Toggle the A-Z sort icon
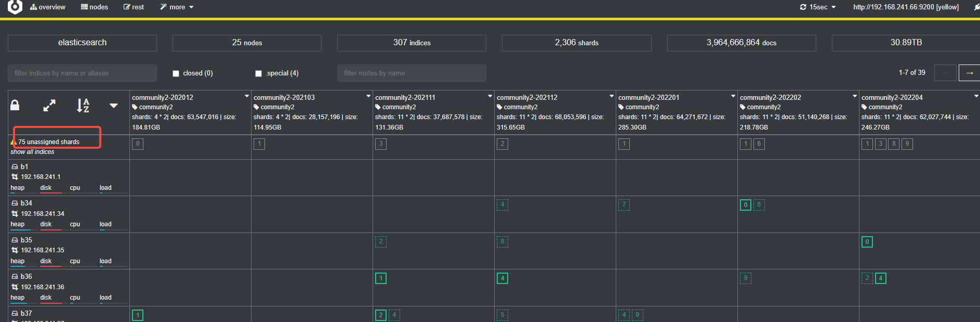The height and width of the screenshot is (322, 980). tap(83, 106)
